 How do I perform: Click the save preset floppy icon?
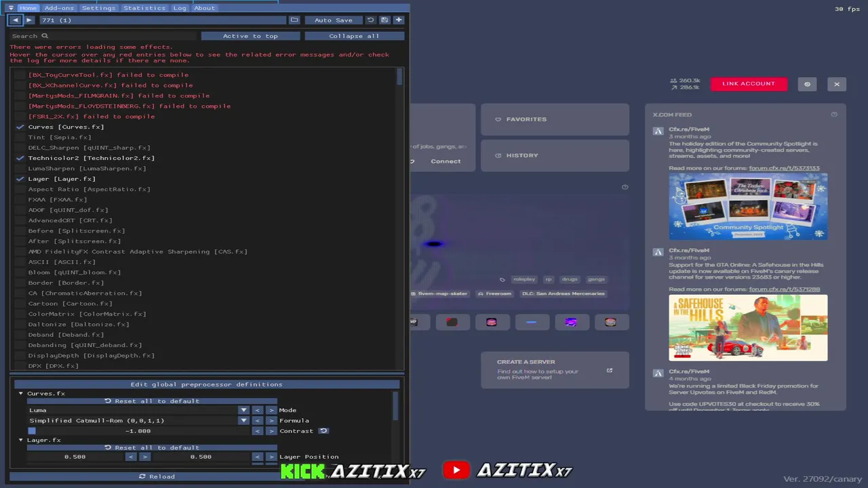pyautogui.click(x=384, y=20)
